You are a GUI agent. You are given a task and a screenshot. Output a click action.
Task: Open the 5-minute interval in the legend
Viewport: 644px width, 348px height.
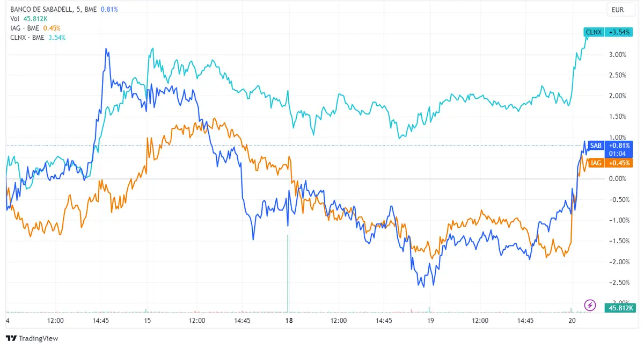coord(78,9)
